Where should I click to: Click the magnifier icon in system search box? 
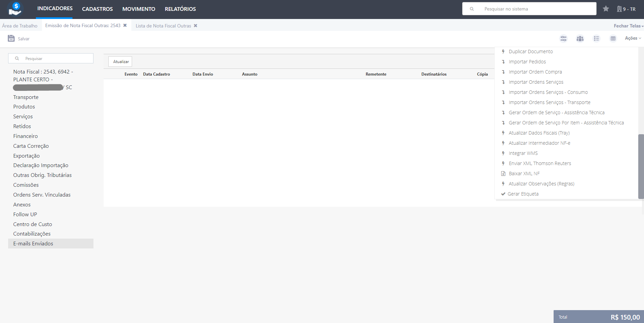472,9
